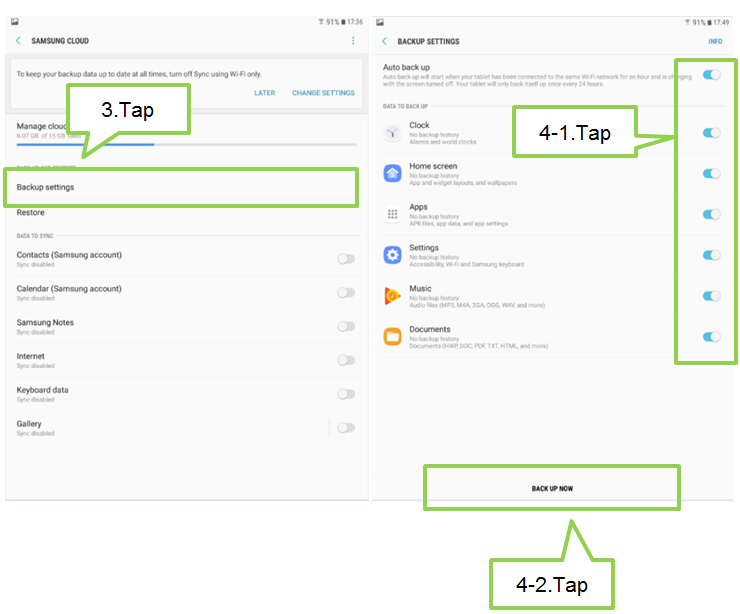Tap the BACKUP SETTINGS title
The image size is (740, 614).
(x=429, y=42)
